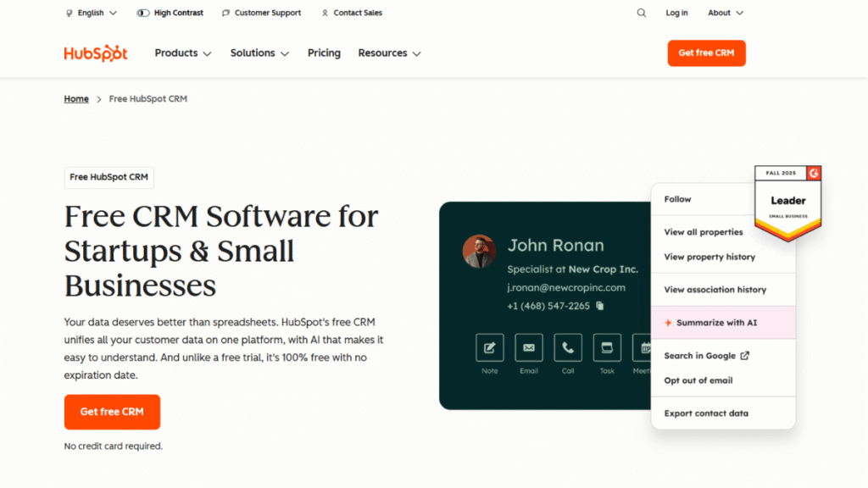The image size is (868, 488).
Task: Open the Customer Support chat icon
Action: [x=225, y=13]
